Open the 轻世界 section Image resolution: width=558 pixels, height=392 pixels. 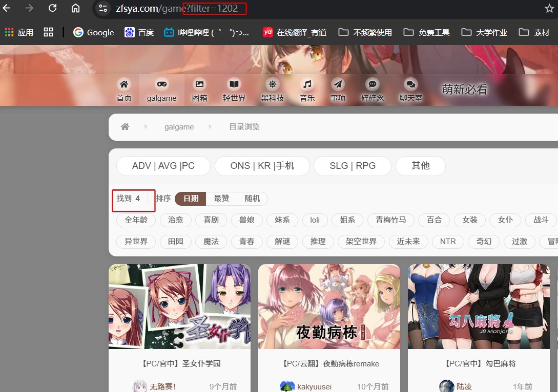pos(234,90)
